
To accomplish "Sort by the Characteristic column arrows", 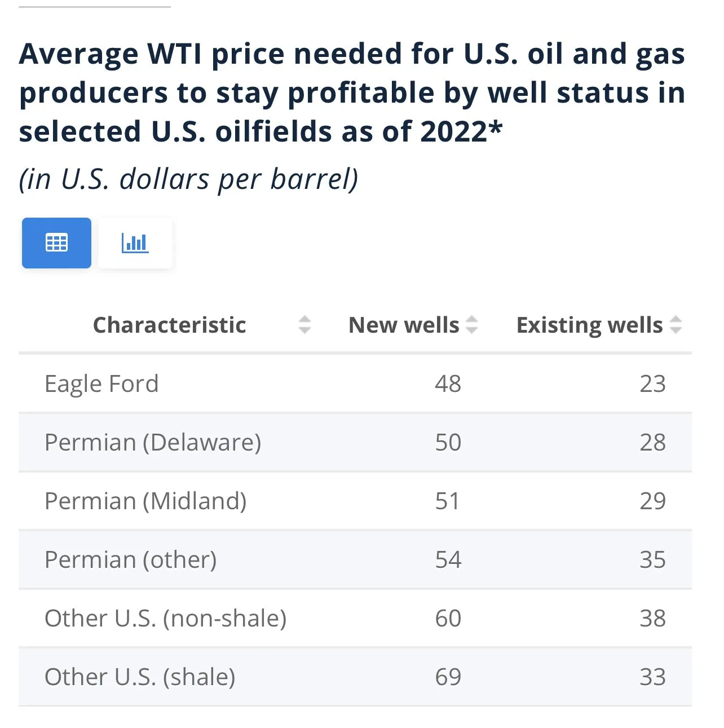I will click(304, 325).
